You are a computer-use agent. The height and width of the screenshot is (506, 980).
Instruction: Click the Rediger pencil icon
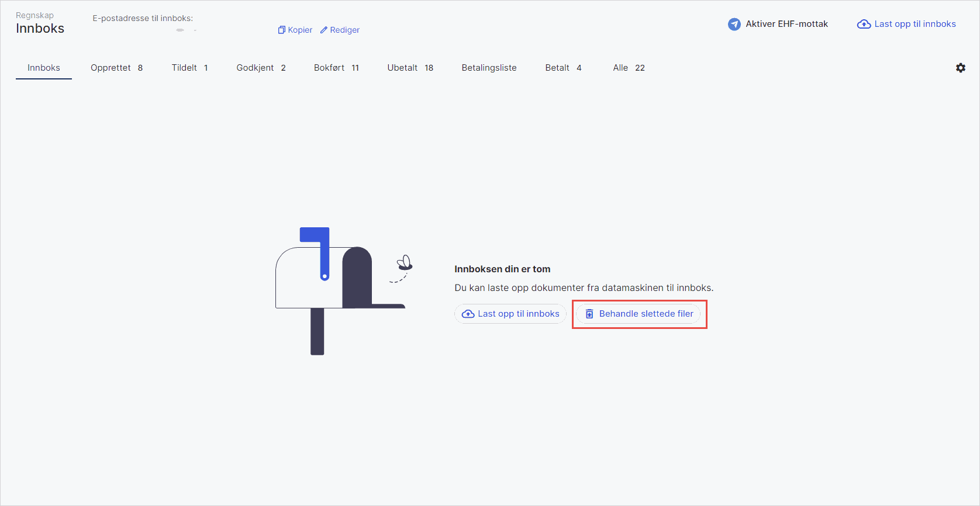click(323, 30)
